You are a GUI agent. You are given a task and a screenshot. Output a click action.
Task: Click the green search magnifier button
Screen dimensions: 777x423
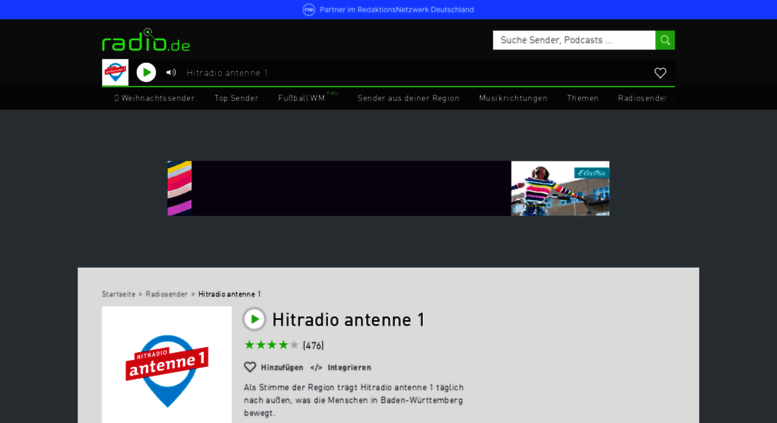pyautogui.click(x=665, y=40)
